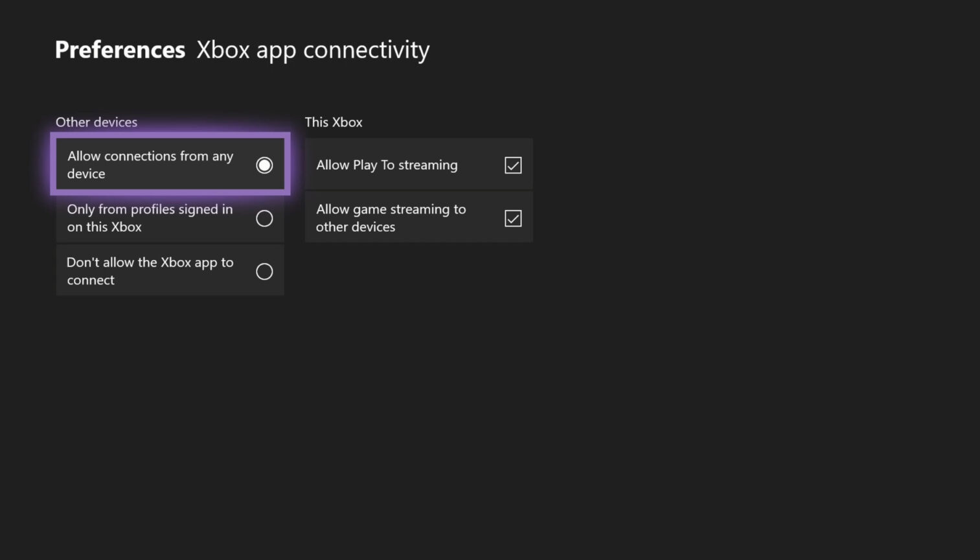Click the empty radio beside profiles option
This screenshot has width=980, height=560.
264,218
